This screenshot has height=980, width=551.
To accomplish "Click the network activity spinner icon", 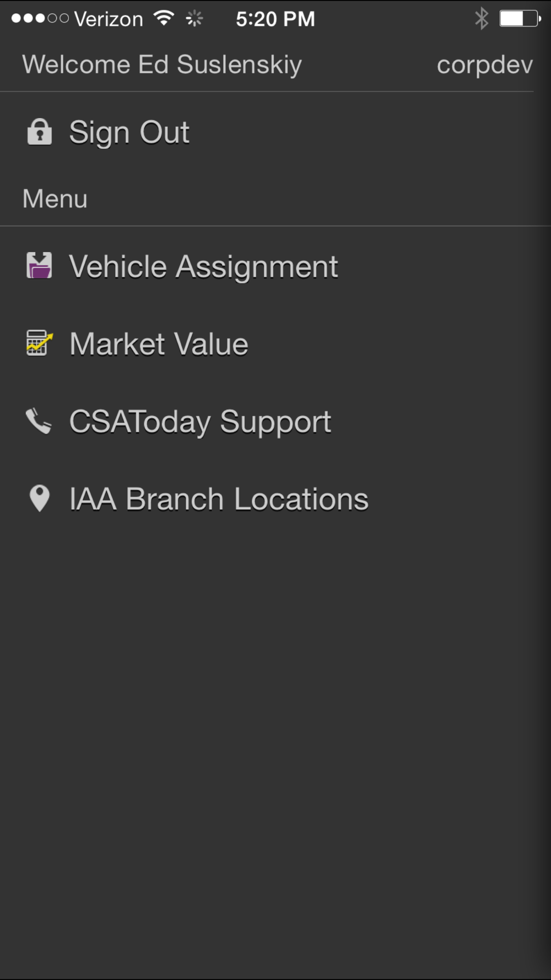I will (194, 19).
